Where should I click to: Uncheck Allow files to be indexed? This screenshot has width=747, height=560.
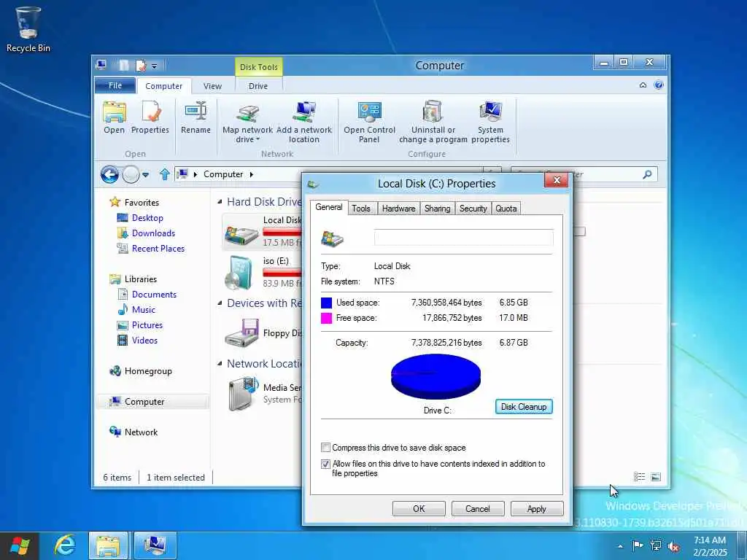[x=326, y=464]
